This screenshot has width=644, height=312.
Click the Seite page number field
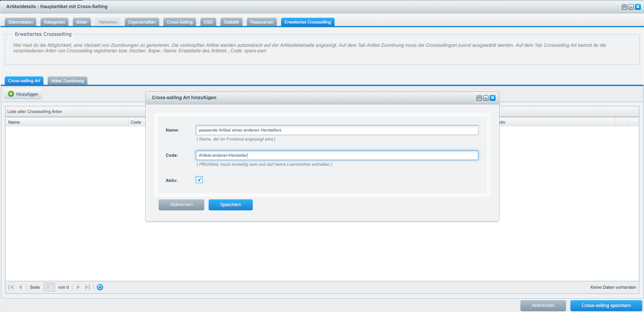(x=49, y=287)
